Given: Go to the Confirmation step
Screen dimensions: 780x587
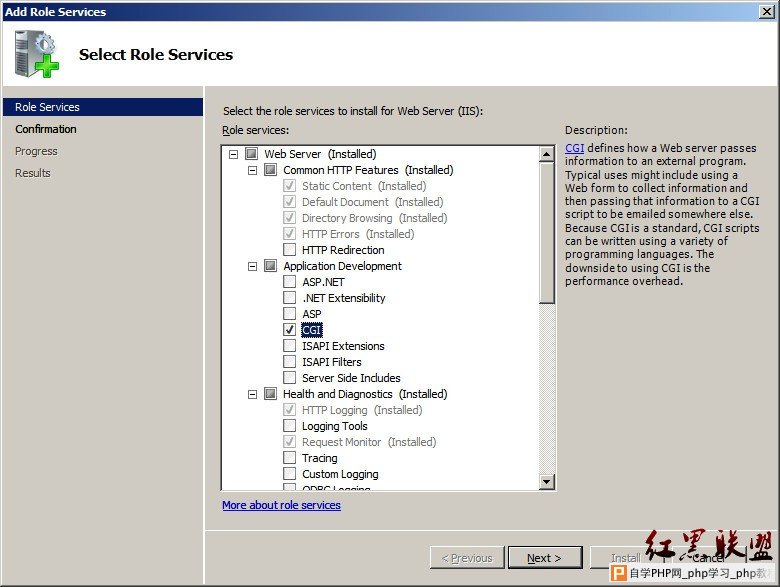Looking at the screenshot, I should [46, 129].
